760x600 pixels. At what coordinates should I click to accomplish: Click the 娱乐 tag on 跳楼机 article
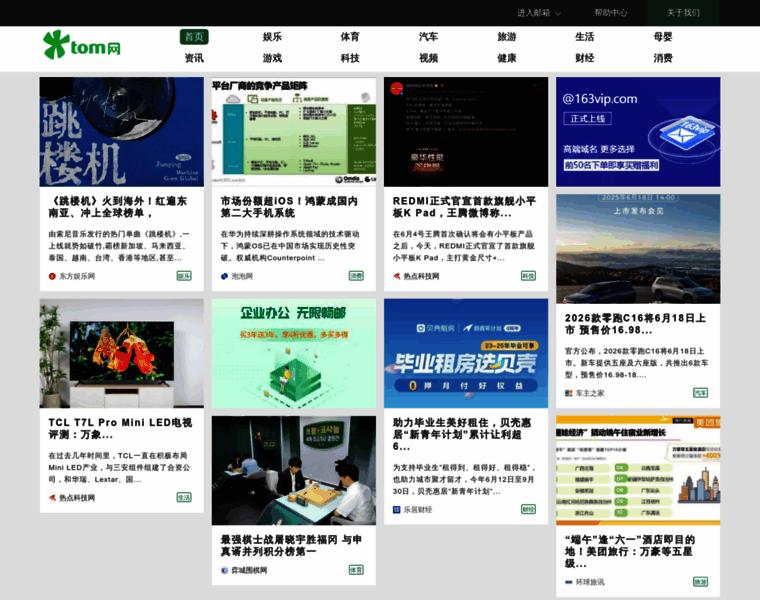pyautogui.click(x=184, y=276)
